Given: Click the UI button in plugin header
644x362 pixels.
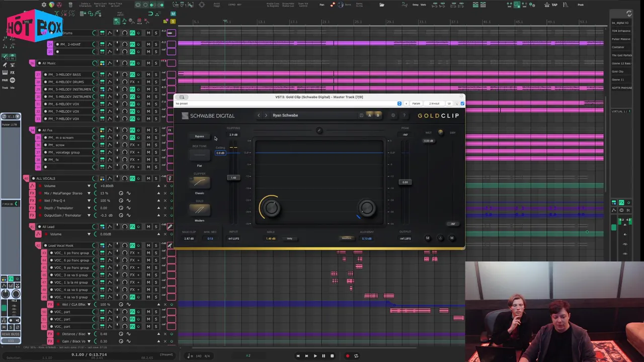Looking at the screenshot, I should 449,104.
